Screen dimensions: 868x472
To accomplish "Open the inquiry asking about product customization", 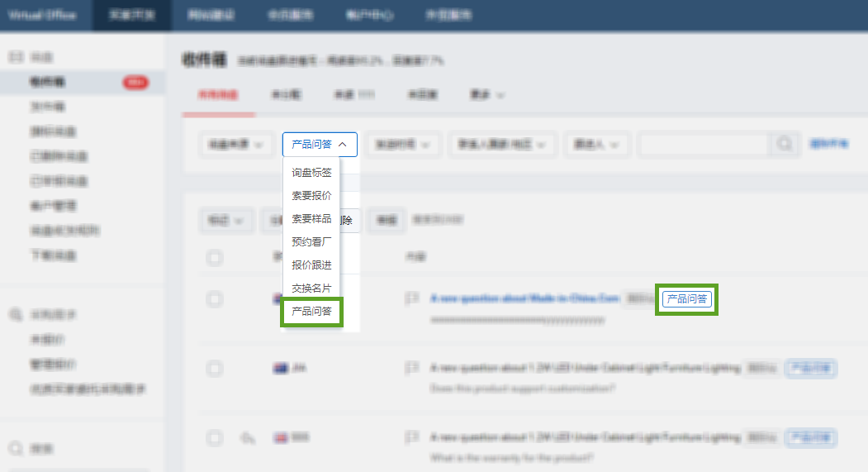I will [585, 368].
